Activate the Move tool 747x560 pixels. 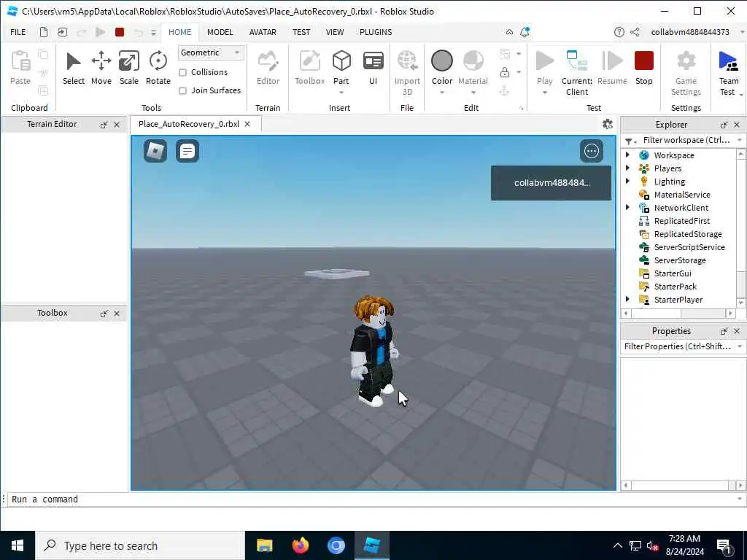click(101, 61)
